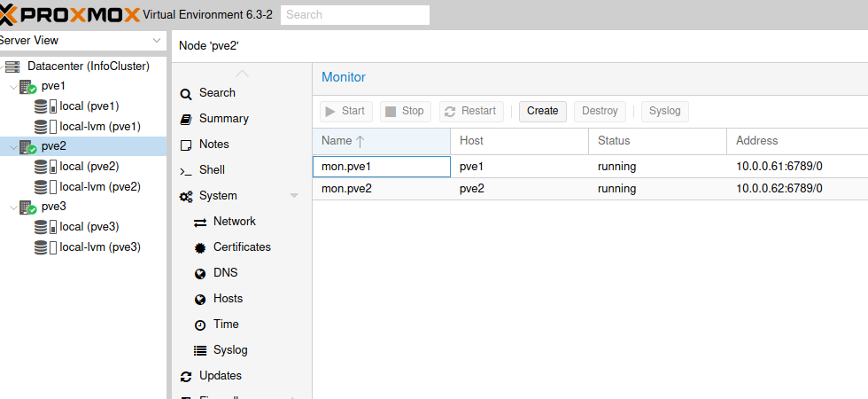Click the Syslog toolbar button
868x399 pixels.
pos(665,111)
